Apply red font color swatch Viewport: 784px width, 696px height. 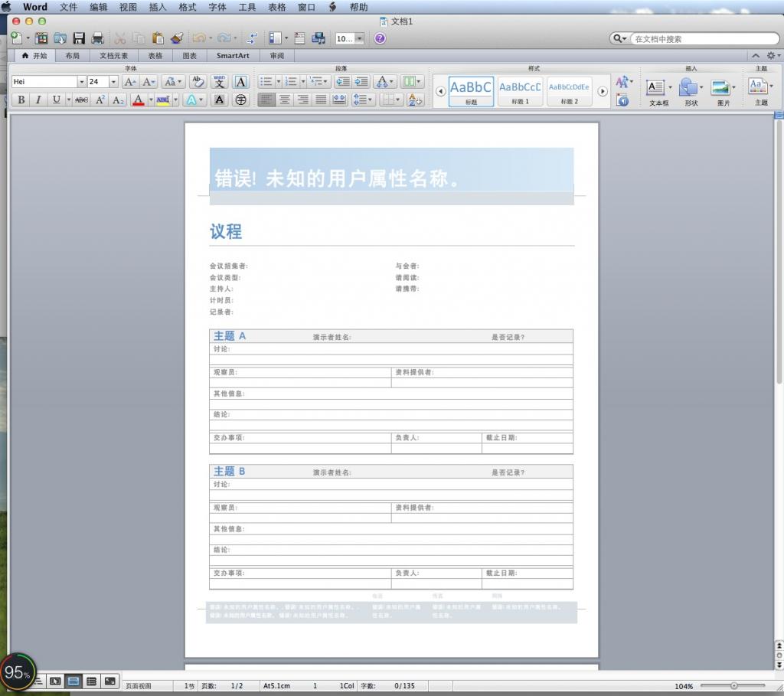coord(139,100)
